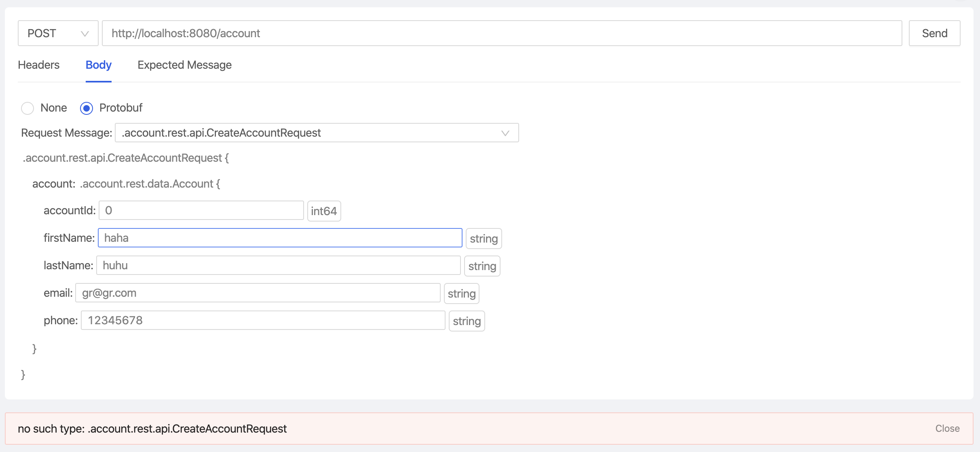Image resolution: width=980 pixels, height=452 pixels.
Task: Switch to the Body tab
Action: click(x=98, y=65)
